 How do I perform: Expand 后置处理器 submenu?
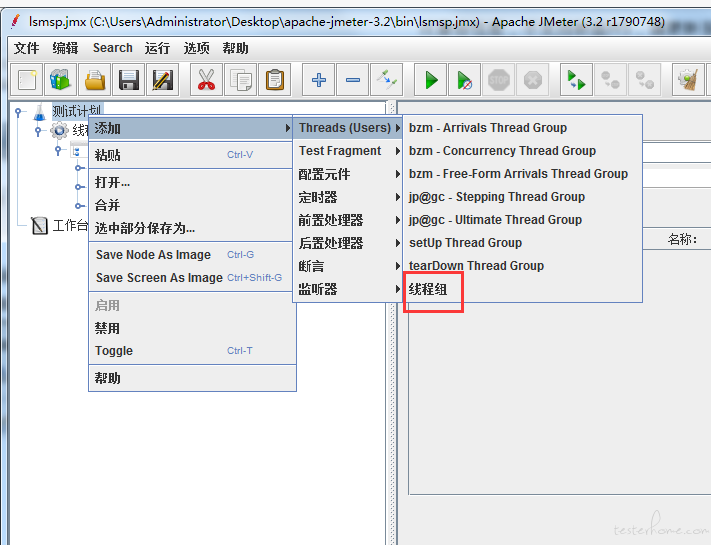[x=348, y=243]
